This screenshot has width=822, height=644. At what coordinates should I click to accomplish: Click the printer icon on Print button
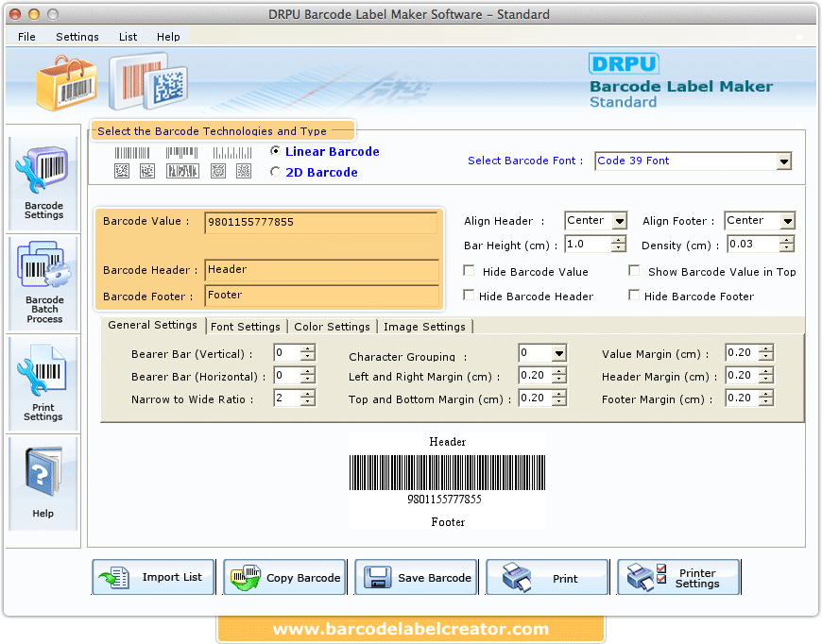(x=517, y=578)
